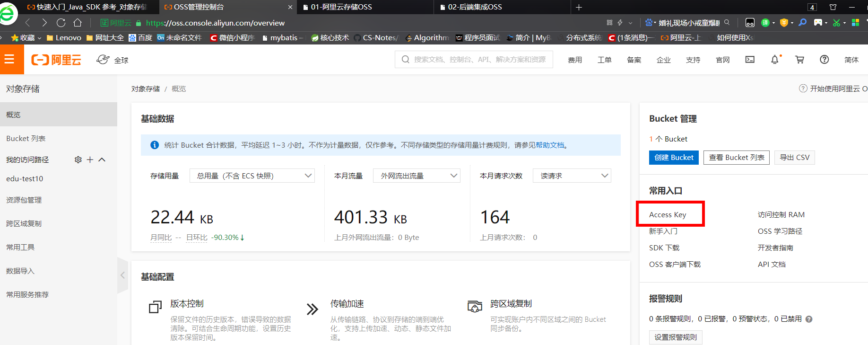
Task: Switch to the 02-后端集成OSS tab
Action: pyautogui.click(x=501, y=7)
